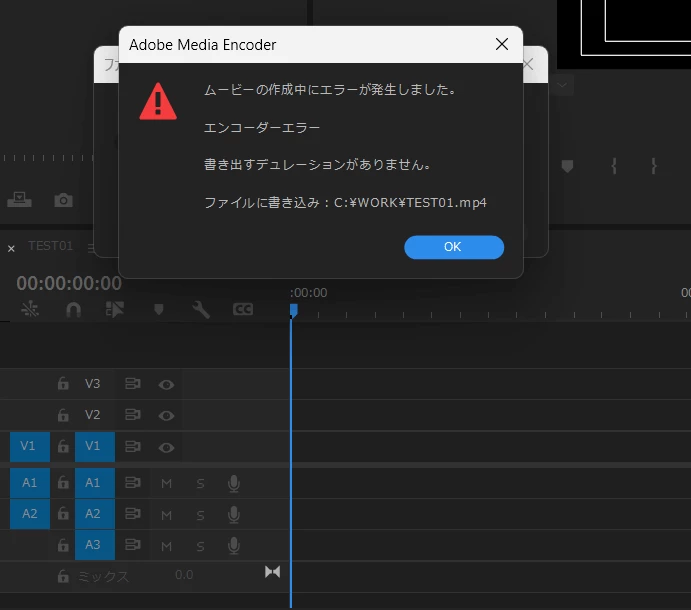The width and height of the screenshot is (691, 610).
Task: Enable voice-over record on A3
Action: pyautogui.click(x=234, y=546)
